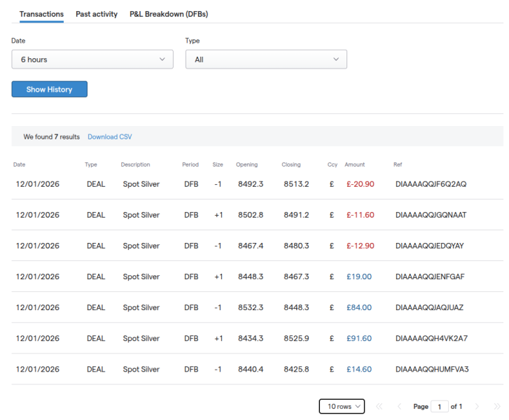Screen dimensions: 509x420
Task: Open the Past activity tab
Action: point(97,14)
